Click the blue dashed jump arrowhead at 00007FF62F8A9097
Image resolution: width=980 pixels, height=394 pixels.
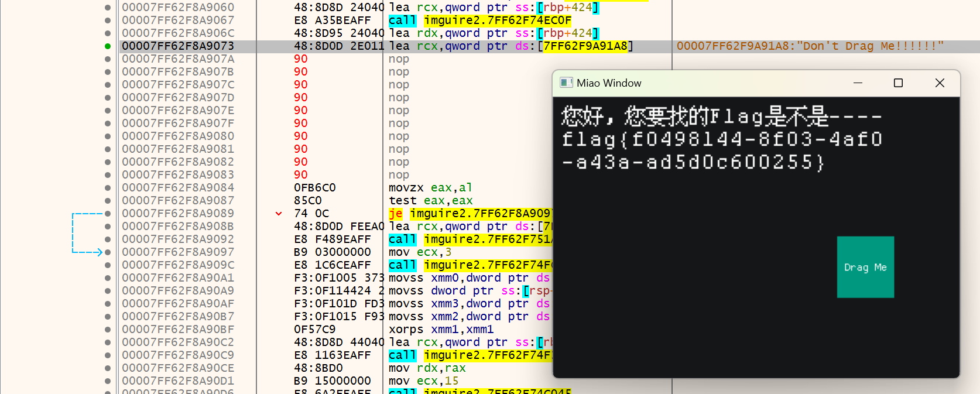click(100, 252)
